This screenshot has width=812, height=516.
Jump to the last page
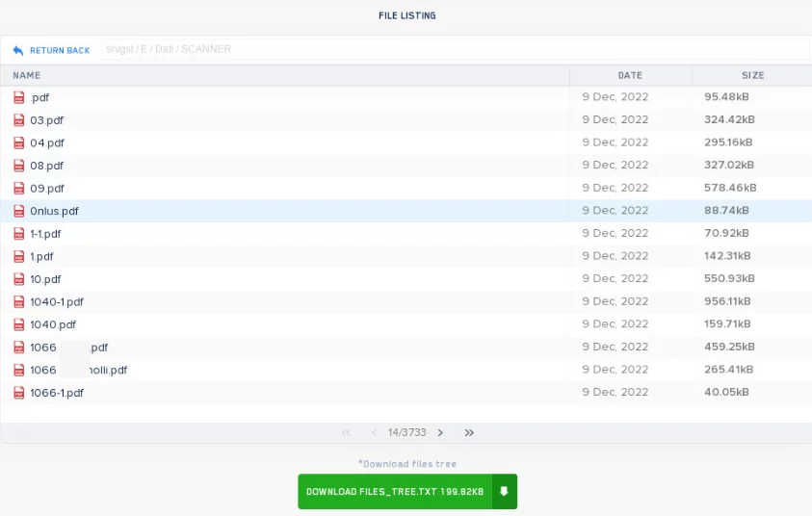coord(469,433)
